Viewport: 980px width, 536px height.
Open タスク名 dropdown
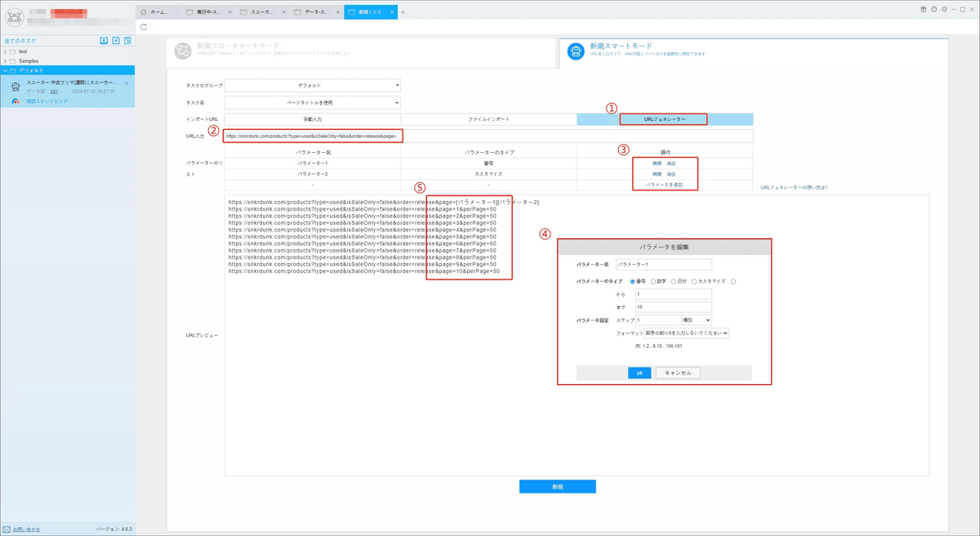[x=312, y=103]
